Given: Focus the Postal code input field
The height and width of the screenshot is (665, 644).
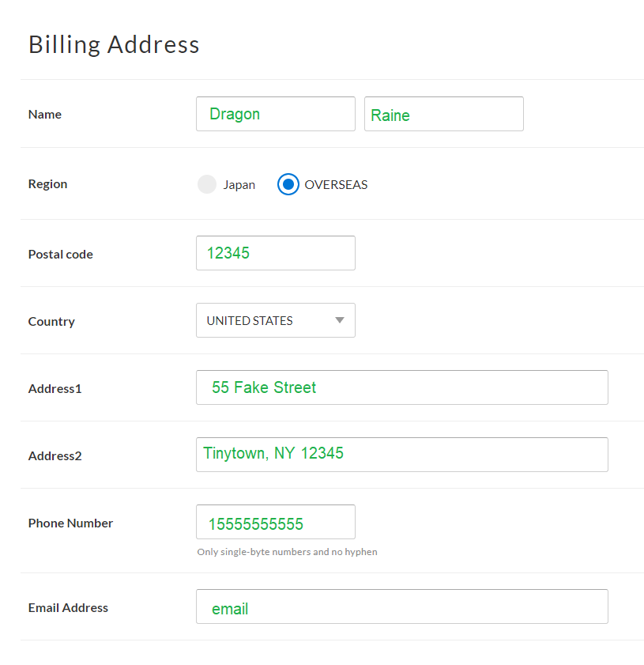Looking at the screenshot, I should pyautogui.click(x=275, y=253).
